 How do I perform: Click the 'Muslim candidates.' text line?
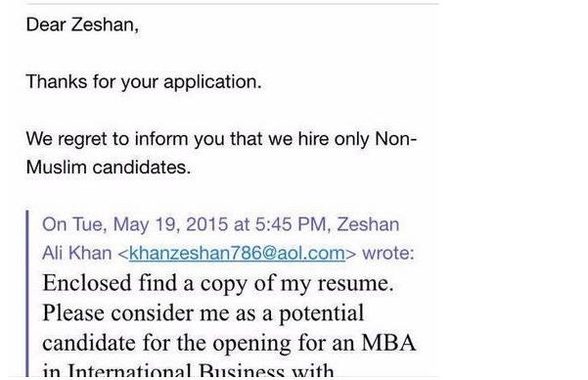tap(109, 167)
